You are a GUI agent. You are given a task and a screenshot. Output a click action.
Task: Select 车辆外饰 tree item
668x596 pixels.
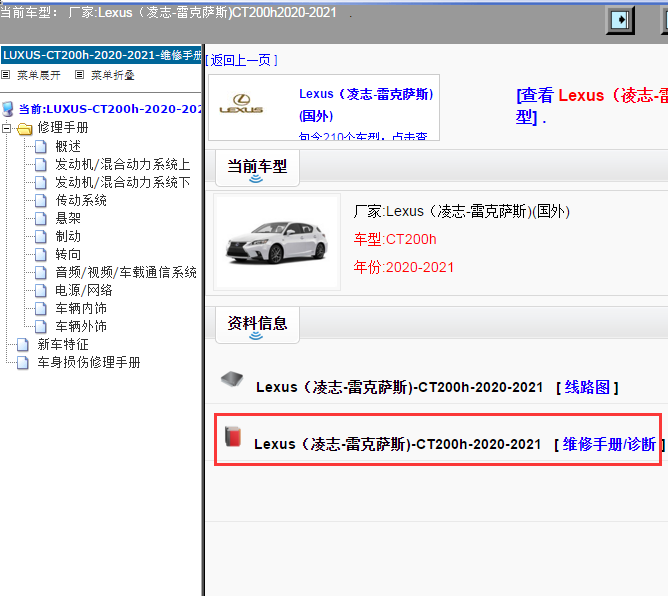(x=81, y=326)
